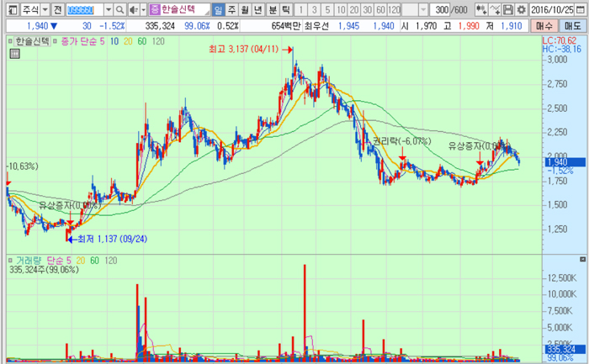This screenshot has width=589, height=364.
Task: Click the stock code search magnifier icon
Action: click(x=119, y=9)
